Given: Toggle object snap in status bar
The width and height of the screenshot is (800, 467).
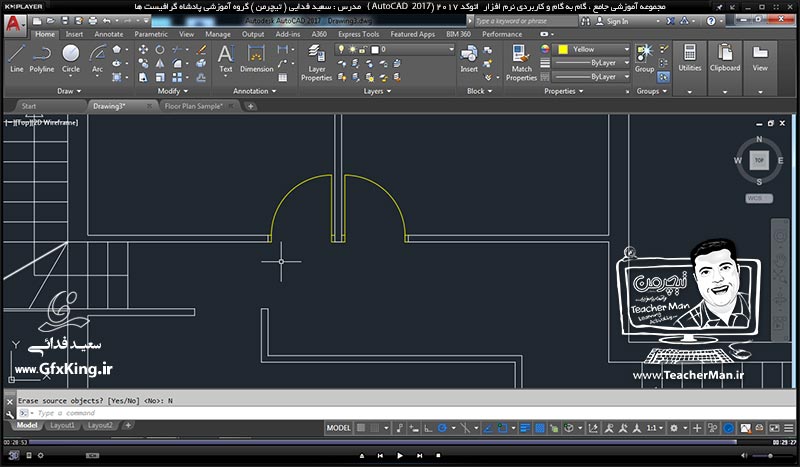Looking at the screenshot, I should (x=503, y=428).
